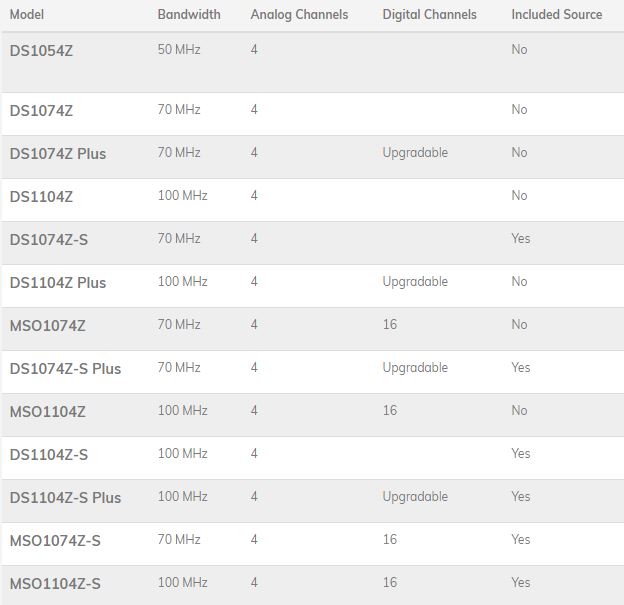Click the Model column header
Image resolution: width=624 pixels, height=605 pixels.
(x=27, y=15)
